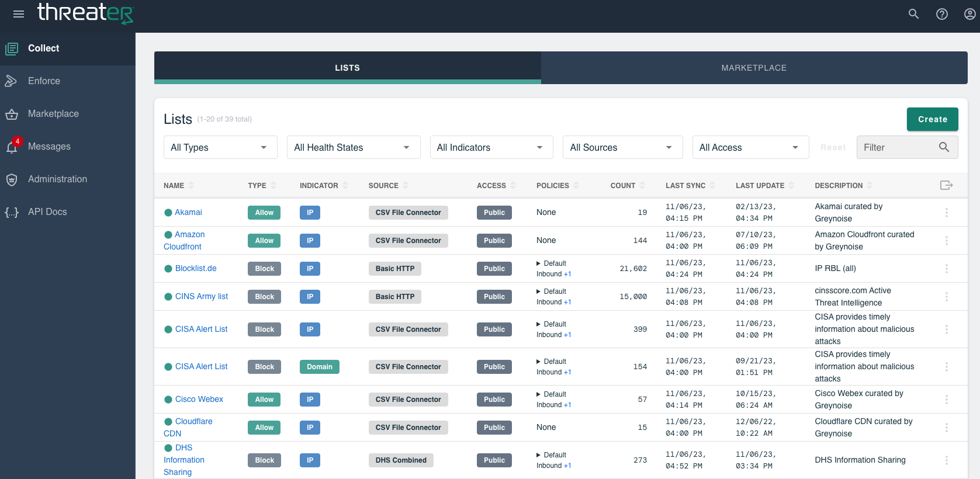Sort by COUNT column arrows
The image size is (980, 479).
coord(642,185)
